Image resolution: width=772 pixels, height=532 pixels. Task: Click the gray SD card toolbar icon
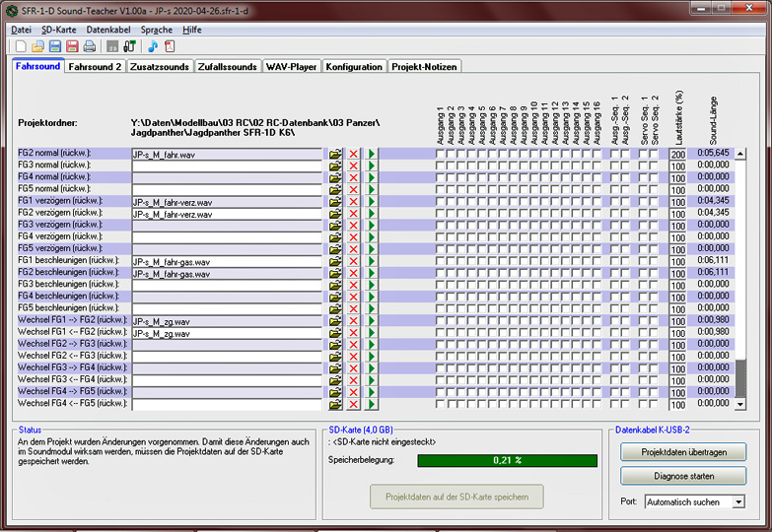point(112,46)
